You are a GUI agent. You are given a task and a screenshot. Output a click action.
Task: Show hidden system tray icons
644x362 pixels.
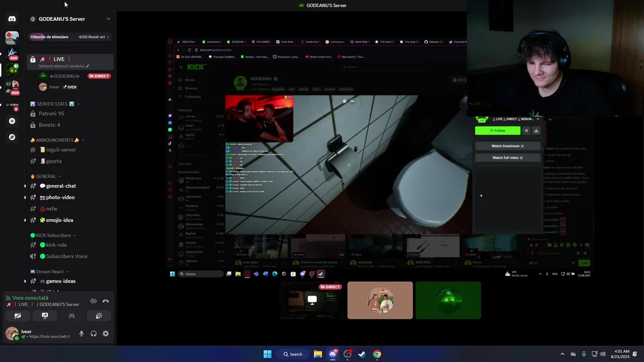(x=562, y=354)
